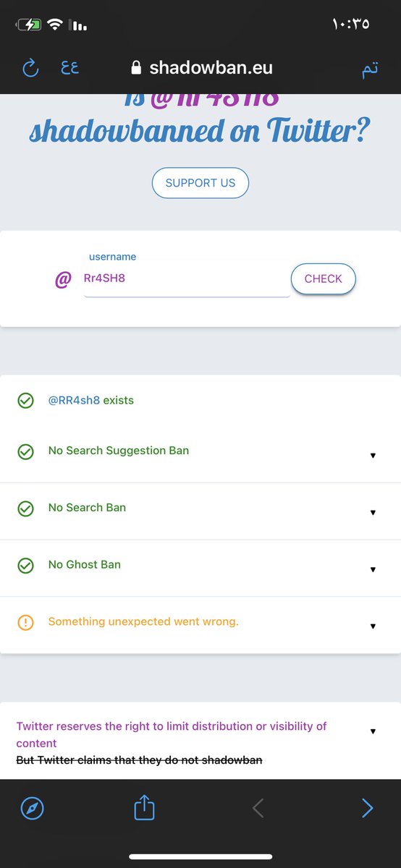Screen dimensions: 401x868
Task: Open the @RR4sh8 profile link
Action: [74, 400]
